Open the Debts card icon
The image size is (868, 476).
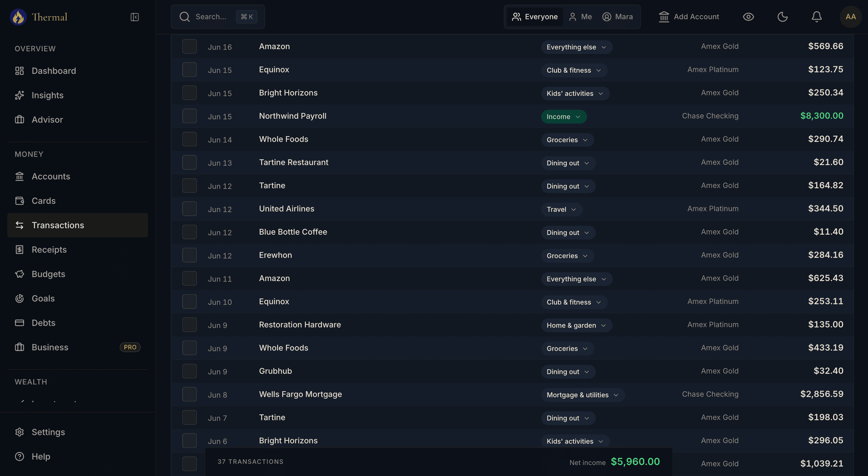[x=20, y=323]
